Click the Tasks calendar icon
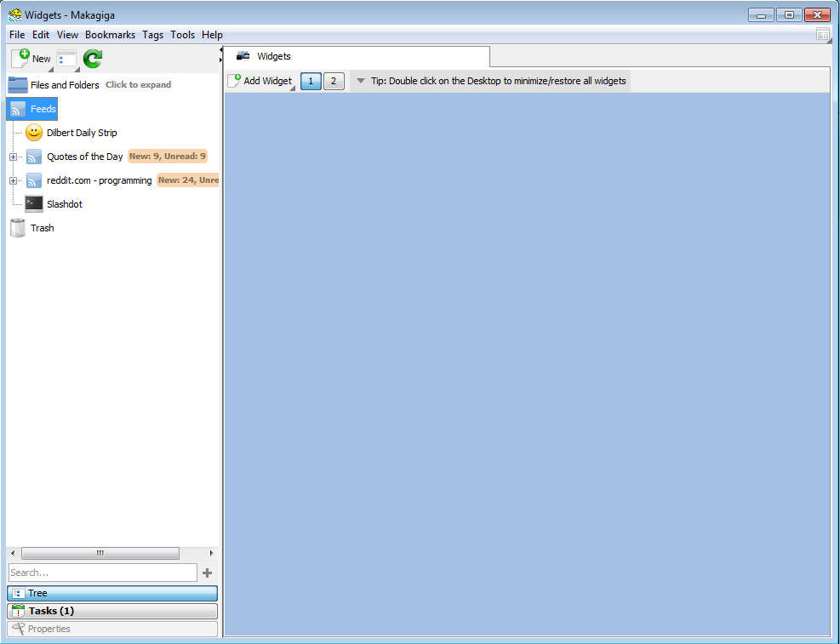The height and width of the screenshot is (644, 840). [x=18, y=611]
